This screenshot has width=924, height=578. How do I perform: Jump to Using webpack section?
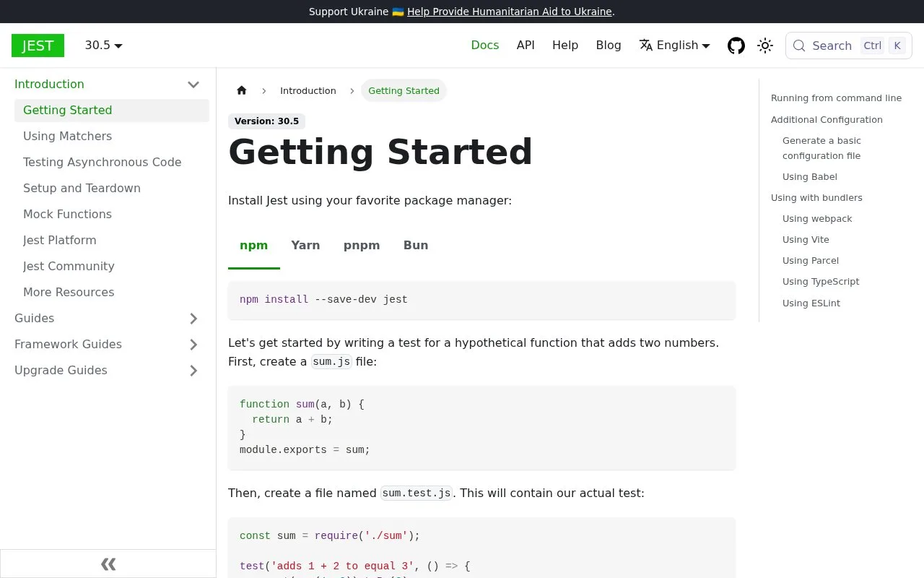817,219
